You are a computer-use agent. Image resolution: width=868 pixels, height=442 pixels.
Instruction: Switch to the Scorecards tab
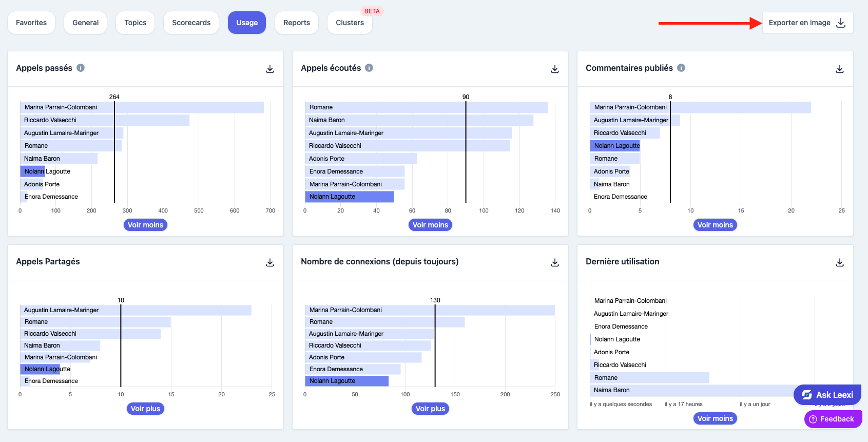coord(191,23)
